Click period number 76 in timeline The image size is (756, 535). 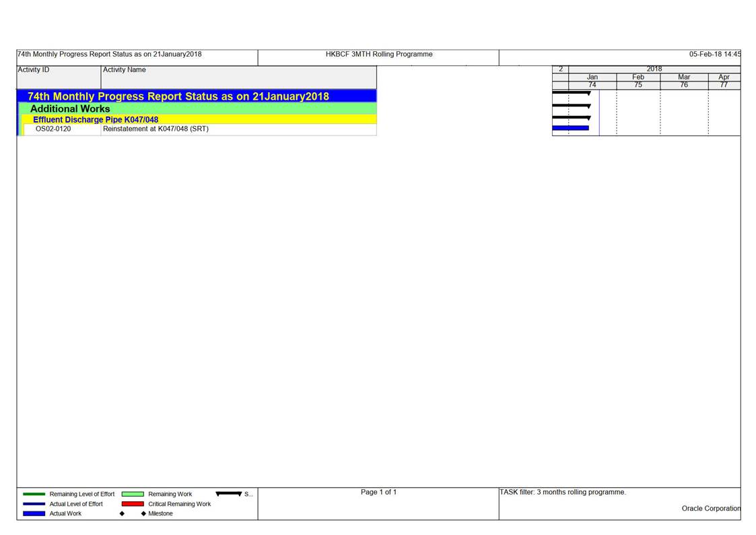tap(684, 85)
